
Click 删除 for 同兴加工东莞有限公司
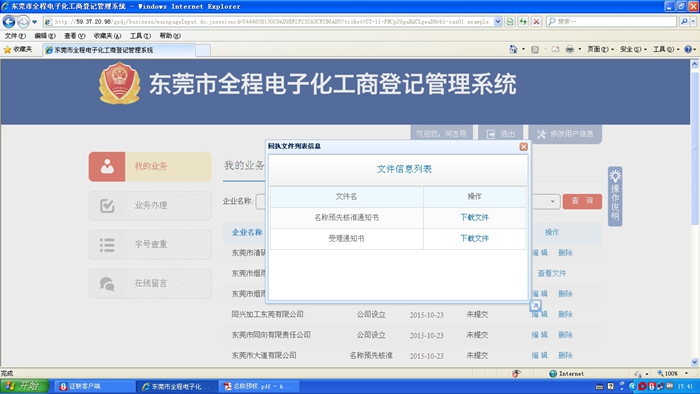click(565, 314)
